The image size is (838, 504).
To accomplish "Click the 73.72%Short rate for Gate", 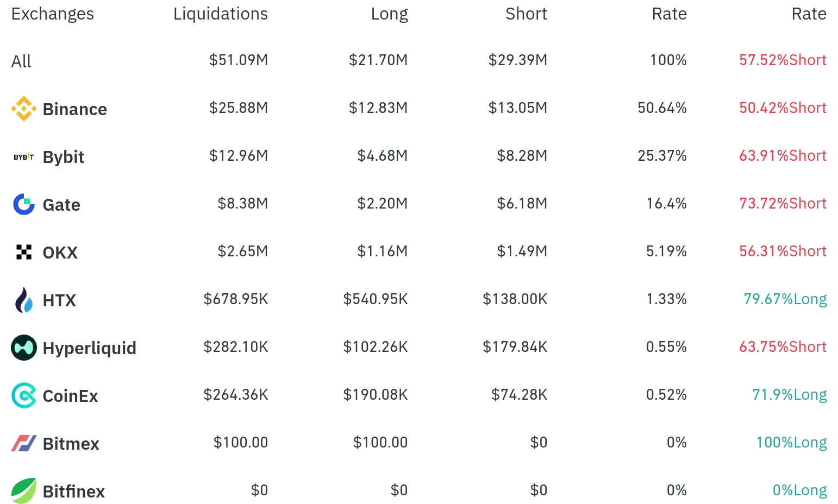I will (x=783, y=204).
